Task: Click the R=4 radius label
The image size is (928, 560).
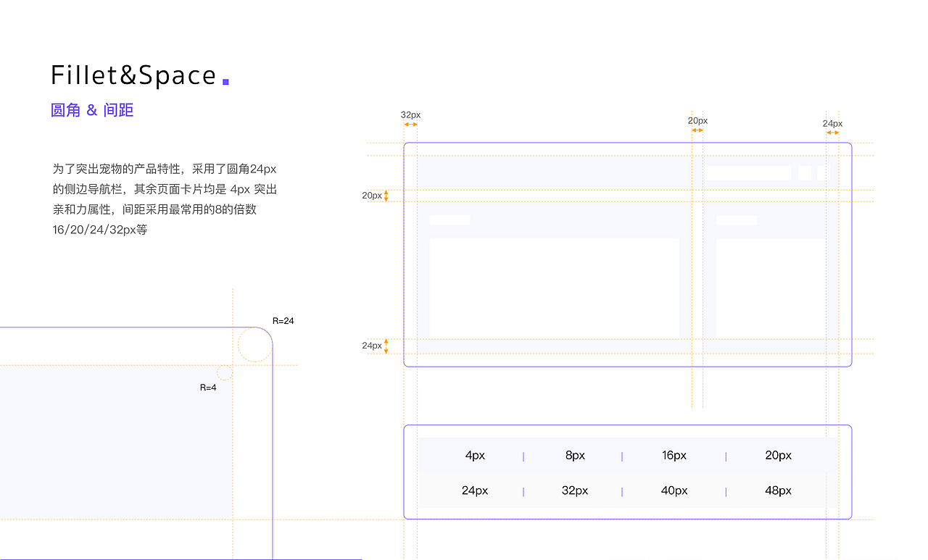Action: (x=208, y=388)
